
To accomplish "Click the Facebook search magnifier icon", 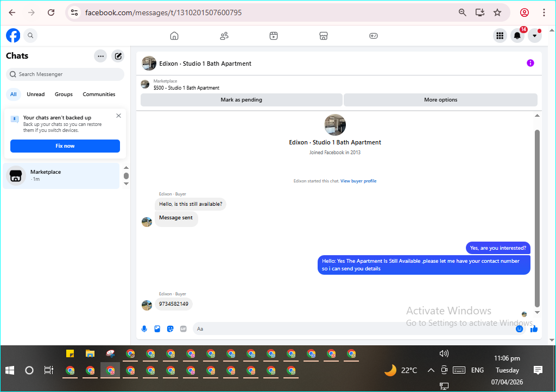I will tap(30, 35).
